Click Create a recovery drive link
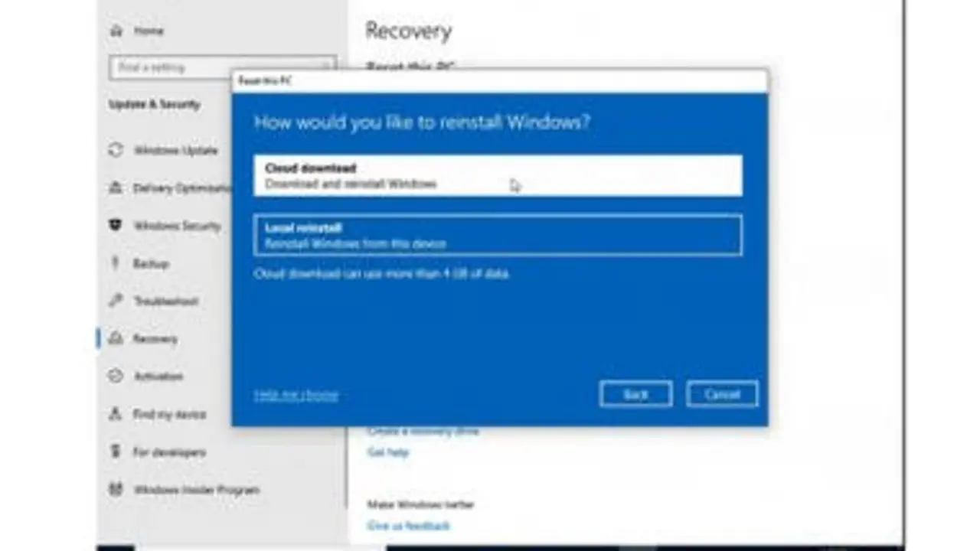Screen dimensions: 980x551 point(423,431)
